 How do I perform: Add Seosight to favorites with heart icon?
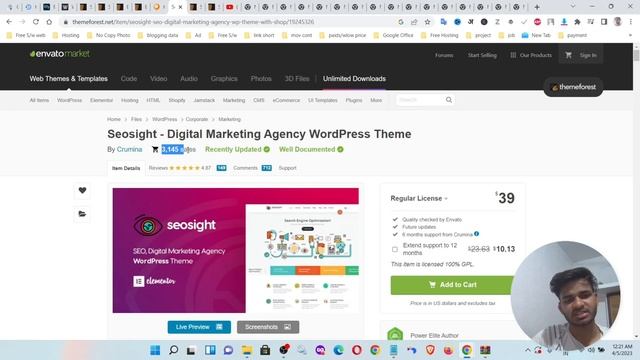(82, 190)
